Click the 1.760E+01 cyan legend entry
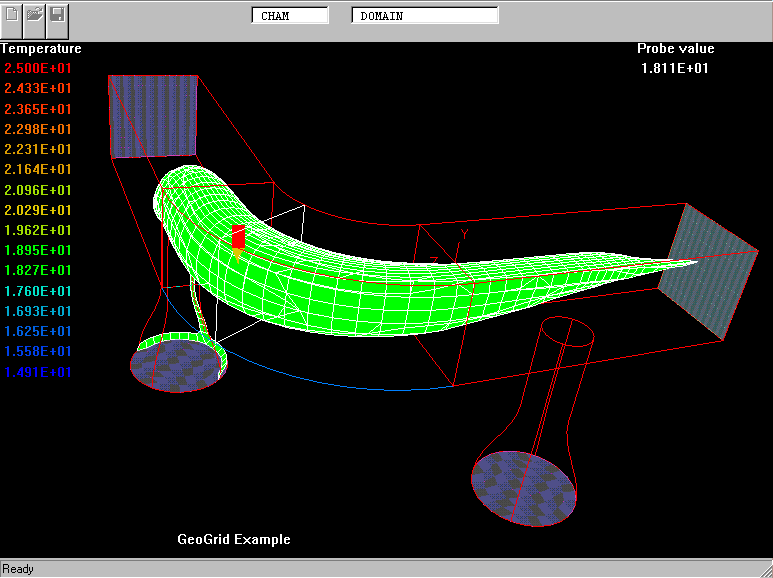The width and height of the screenshot is (773, 578). (38, 291)
